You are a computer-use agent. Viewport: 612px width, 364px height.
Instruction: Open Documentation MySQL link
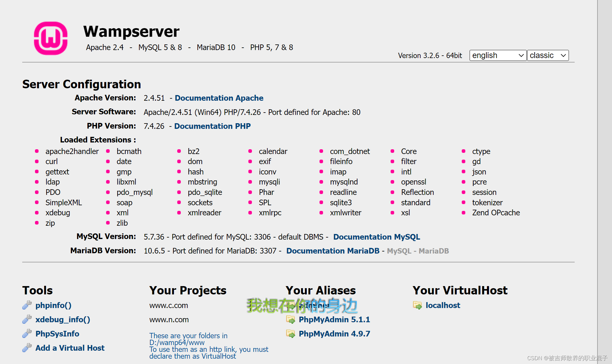click(377, 237)
